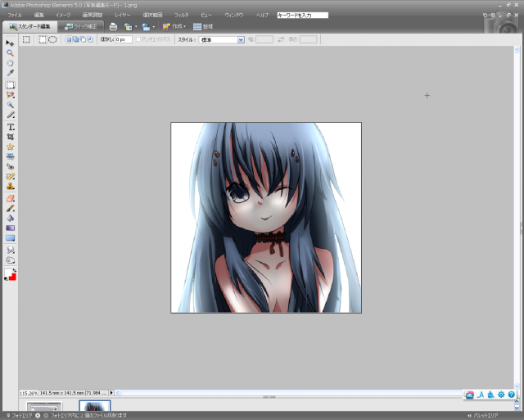Select the Eraser tool
This screenshot has height=420, width=524.
tap(11, 198)
